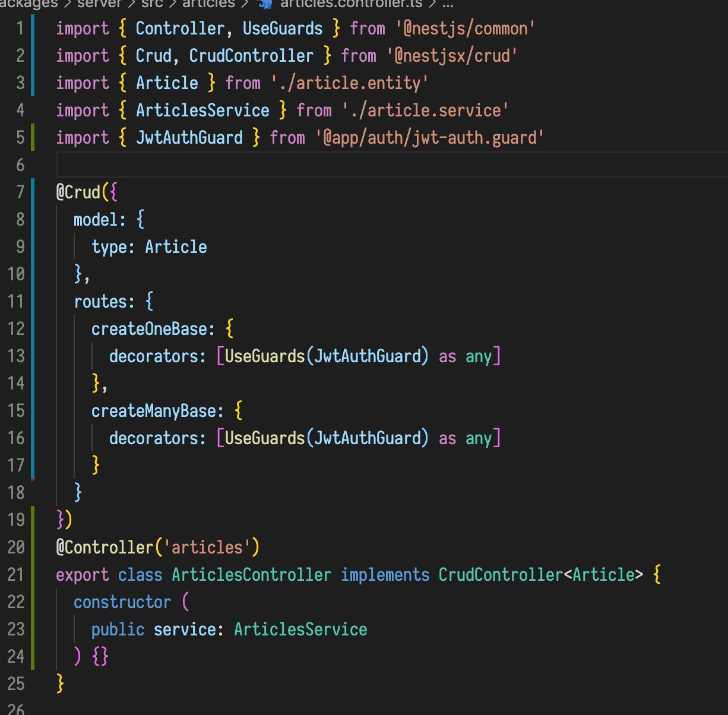
Task: Click the '@nestjsx/crud' module string
Action: (452, 56)
